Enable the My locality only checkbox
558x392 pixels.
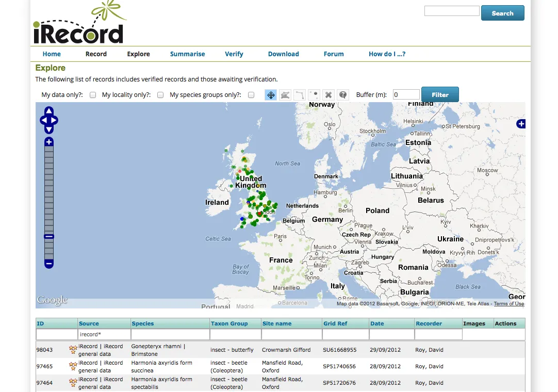point(160,95)
